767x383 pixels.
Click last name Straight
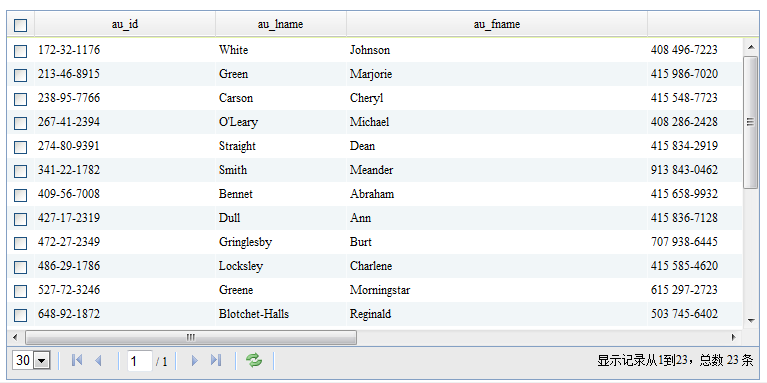[237, 146]
